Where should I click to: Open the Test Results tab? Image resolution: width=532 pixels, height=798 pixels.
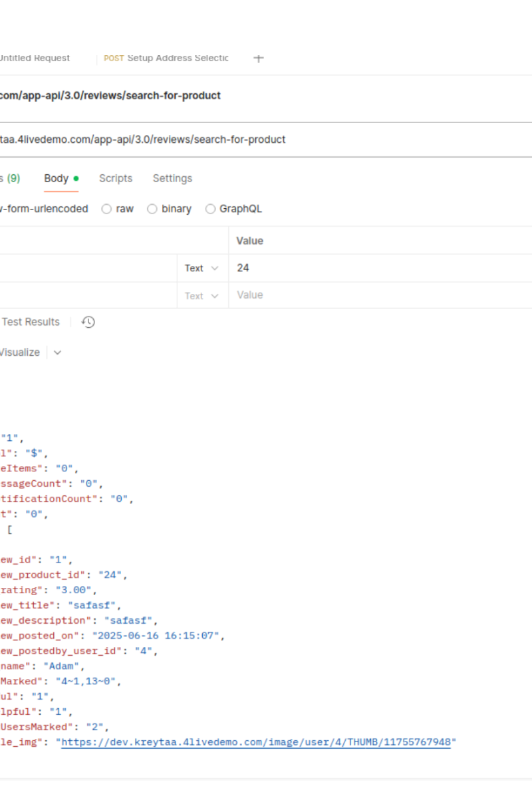[x=31, y=322]
